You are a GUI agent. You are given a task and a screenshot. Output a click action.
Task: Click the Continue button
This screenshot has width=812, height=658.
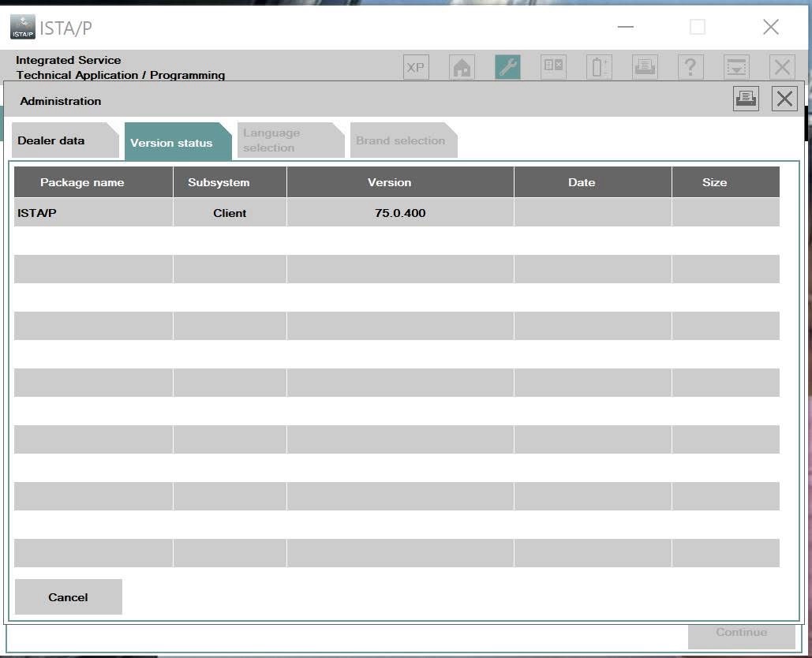pos(740,632)
